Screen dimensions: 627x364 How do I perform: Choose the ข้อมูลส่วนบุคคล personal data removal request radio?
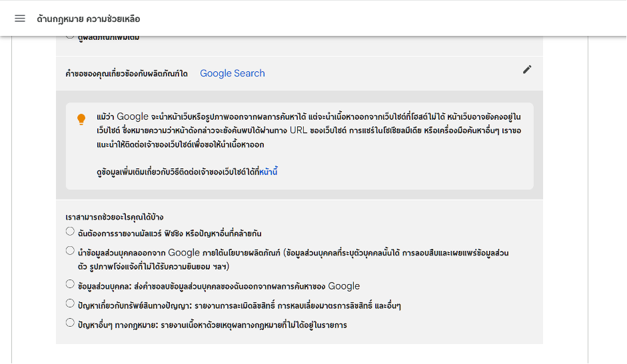pyautogui.click(x=70, y=284)
